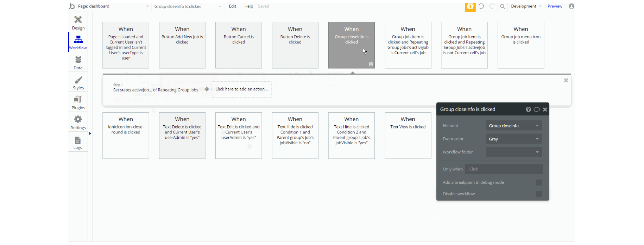Open the Workflow folder dropdown

click(514, 152)
